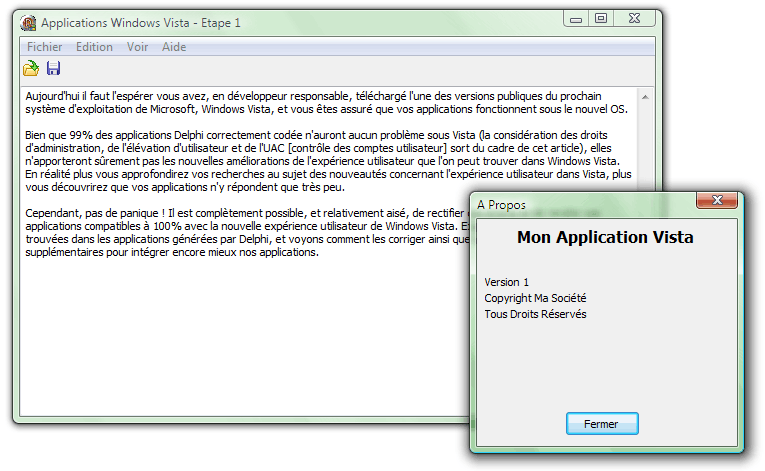The width and height of the screenshot is (765, 471).
Task: Click the 'Version 1' label
Action: (x=507, y=282)
